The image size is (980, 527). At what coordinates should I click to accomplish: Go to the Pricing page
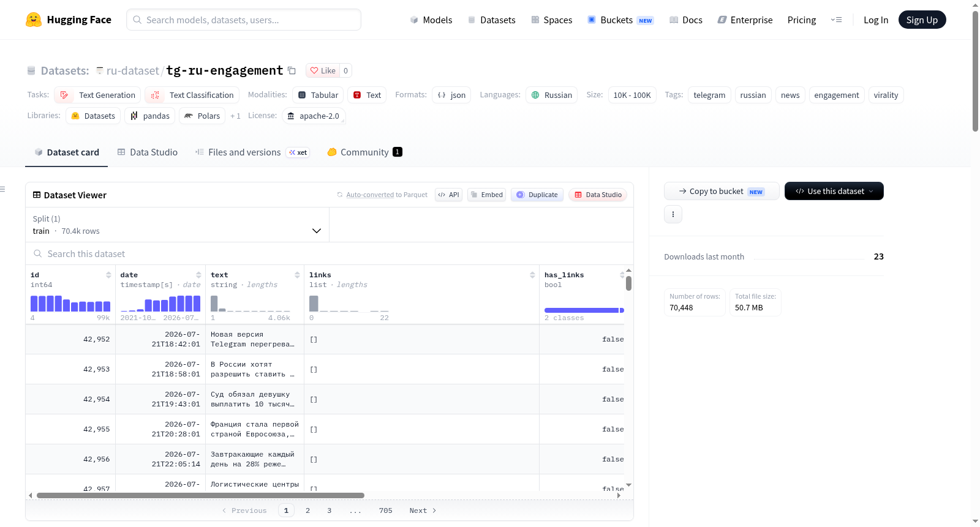click(x=802, y=20)
